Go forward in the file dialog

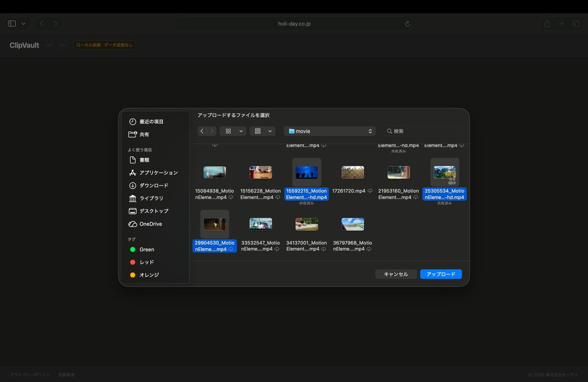point(212,131)
